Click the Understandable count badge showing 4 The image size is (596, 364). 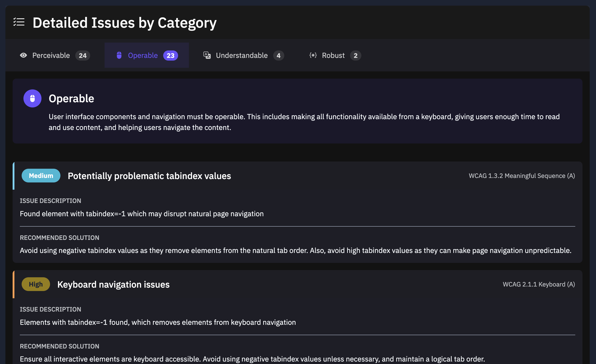[x=278, y=56]
